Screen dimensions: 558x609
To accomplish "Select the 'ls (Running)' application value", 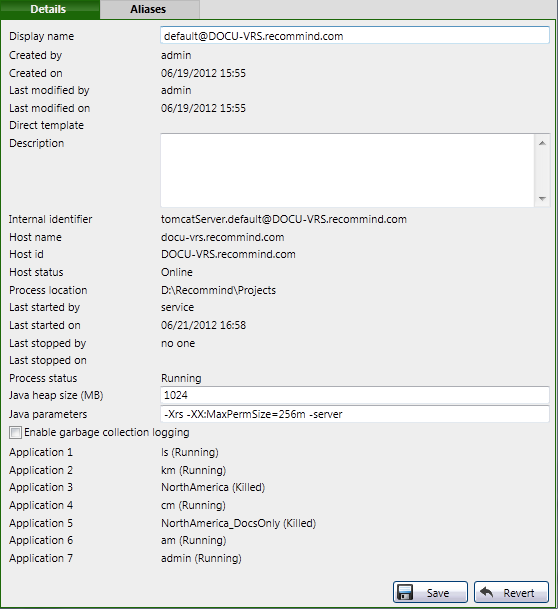I will (x=190, y=452).
